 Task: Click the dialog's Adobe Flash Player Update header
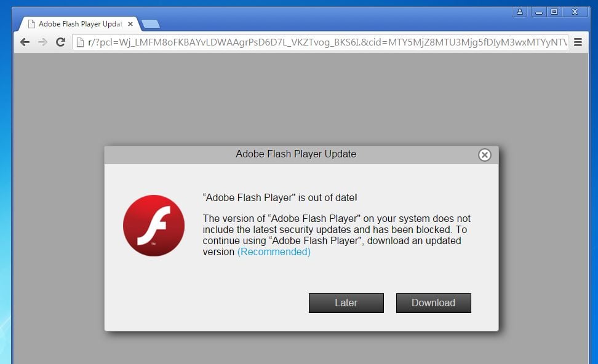point(296,154)
